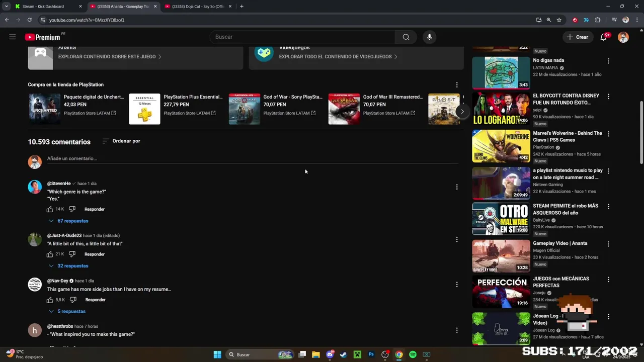Open the Ordenar por sort menu
This screenshot has width=644, height=362.
[121, 141]
